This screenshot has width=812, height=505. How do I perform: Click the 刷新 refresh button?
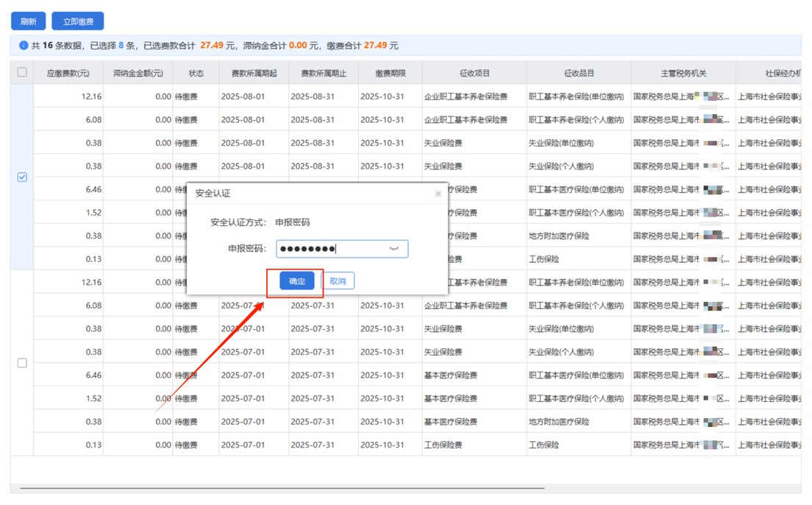(x=29, y=21)
